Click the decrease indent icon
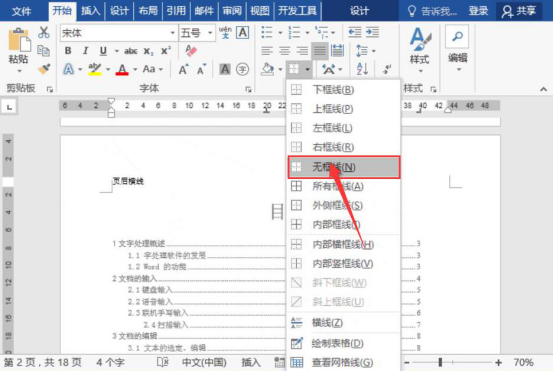The height and width of the screenshot is (372, 554). 354,33
